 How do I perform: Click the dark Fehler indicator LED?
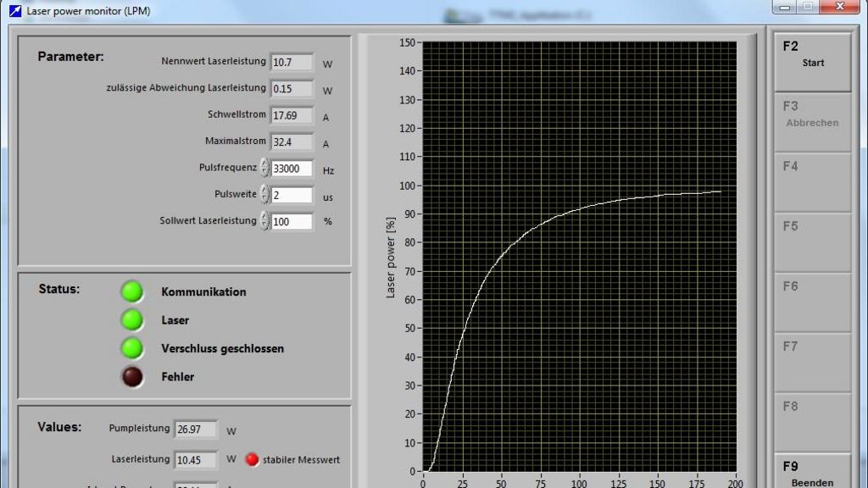(x=131, y=377)
